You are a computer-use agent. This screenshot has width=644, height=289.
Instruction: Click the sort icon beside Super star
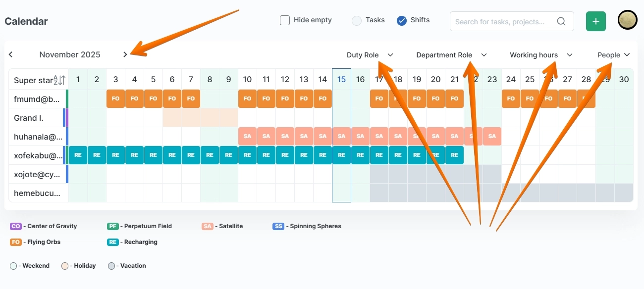coord(60,80)
